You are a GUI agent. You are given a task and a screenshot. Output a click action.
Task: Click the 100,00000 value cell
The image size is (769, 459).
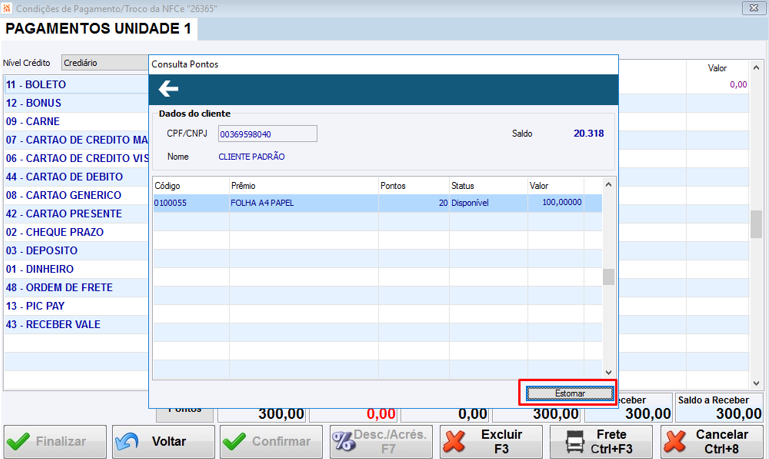562,202
